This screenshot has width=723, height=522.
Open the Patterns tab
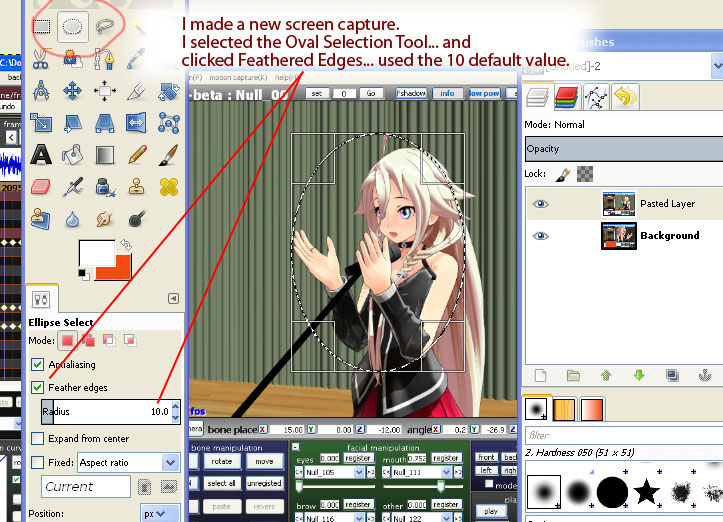(x=563, y=409)
